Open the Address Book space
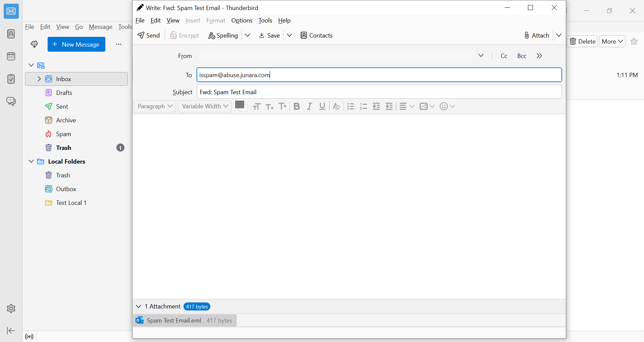 coord(11,34)
